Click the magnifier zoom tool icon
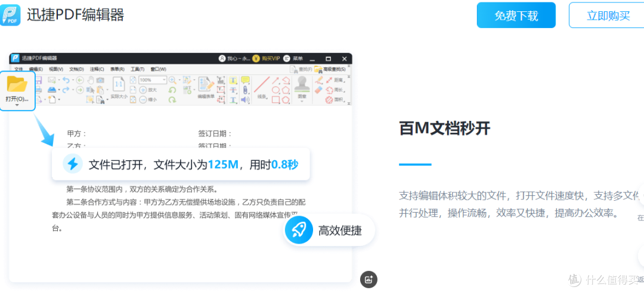 (x=172, y=80)
